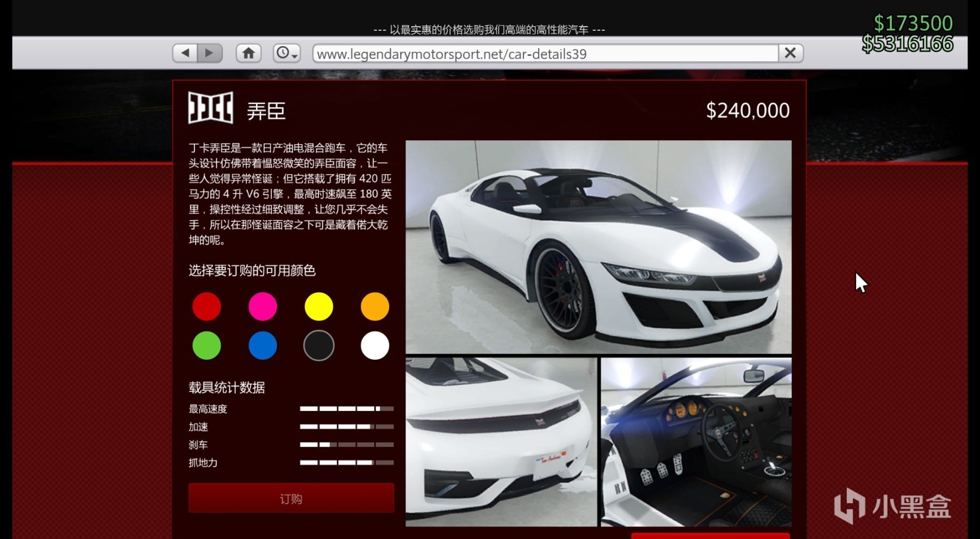Screen dimensions: 980x539
Task: Open the rear bumper car thumbnail
Action: pyautogui.click(x=501, y=442)
